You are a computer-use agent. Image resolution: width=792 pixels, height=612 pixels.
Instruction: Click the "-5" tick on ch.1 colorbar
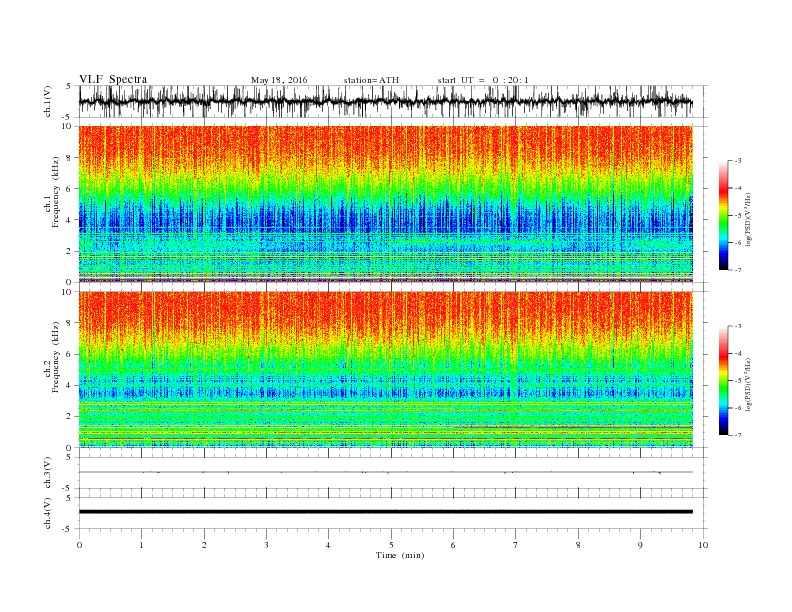[738, 216]
